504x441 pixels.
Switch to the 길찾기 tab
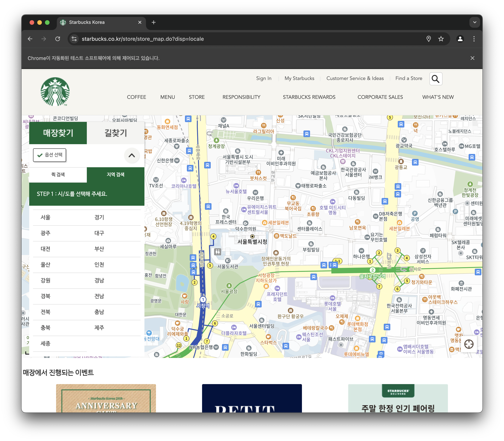point(116,133)
